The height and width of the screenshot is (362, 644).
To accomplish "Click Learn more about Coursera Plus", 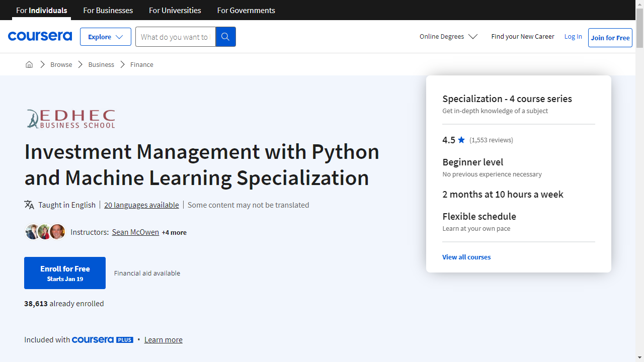I will click(x=164, y=340).
